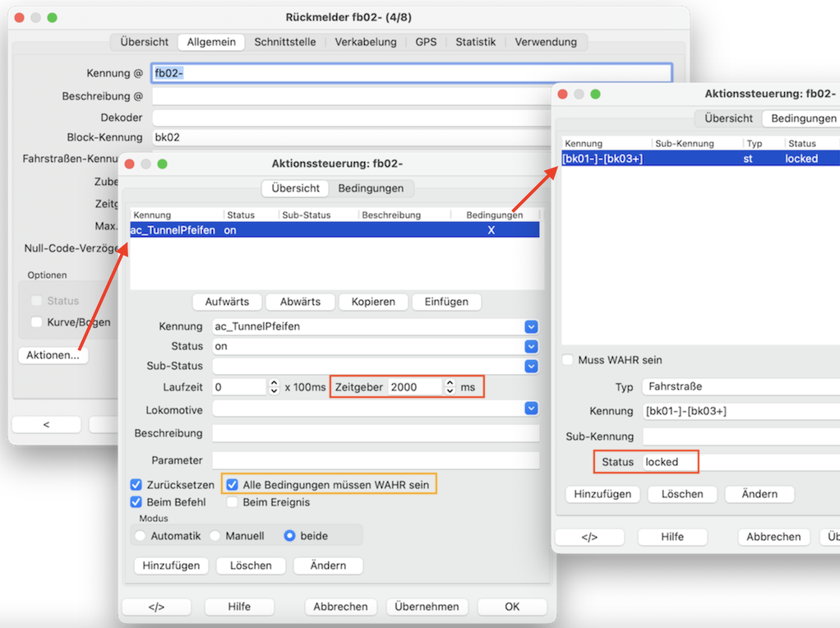Uncheck 'Alle Bedingungen müssen WAHR sein'
Screen dimensions: 840x628
click(233, 485)
